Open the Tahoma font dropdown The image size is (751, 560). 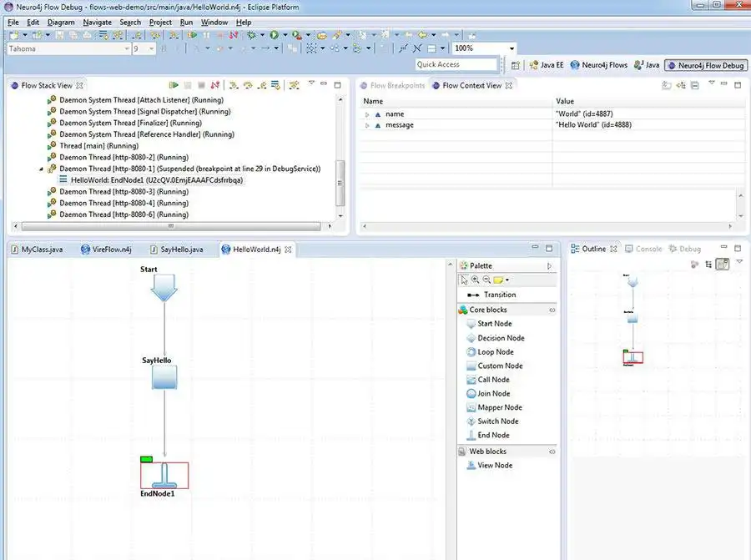(x=127, y=48)
